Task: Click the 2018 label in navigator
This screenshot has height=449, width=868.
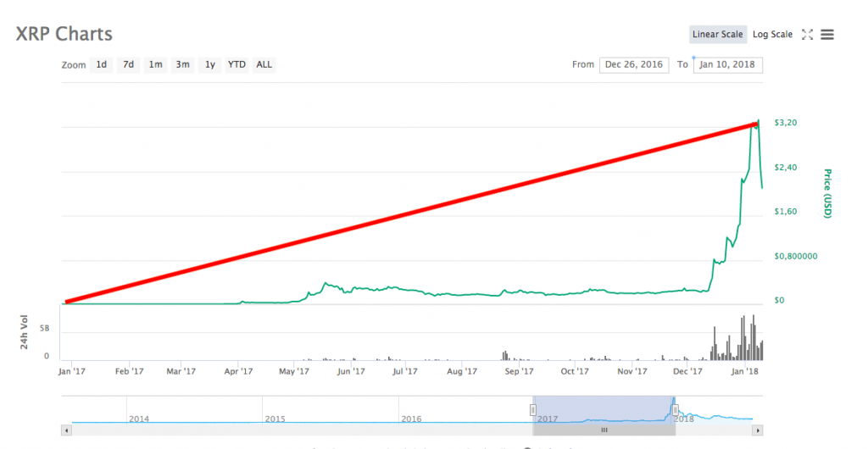Action: point(684,419)
